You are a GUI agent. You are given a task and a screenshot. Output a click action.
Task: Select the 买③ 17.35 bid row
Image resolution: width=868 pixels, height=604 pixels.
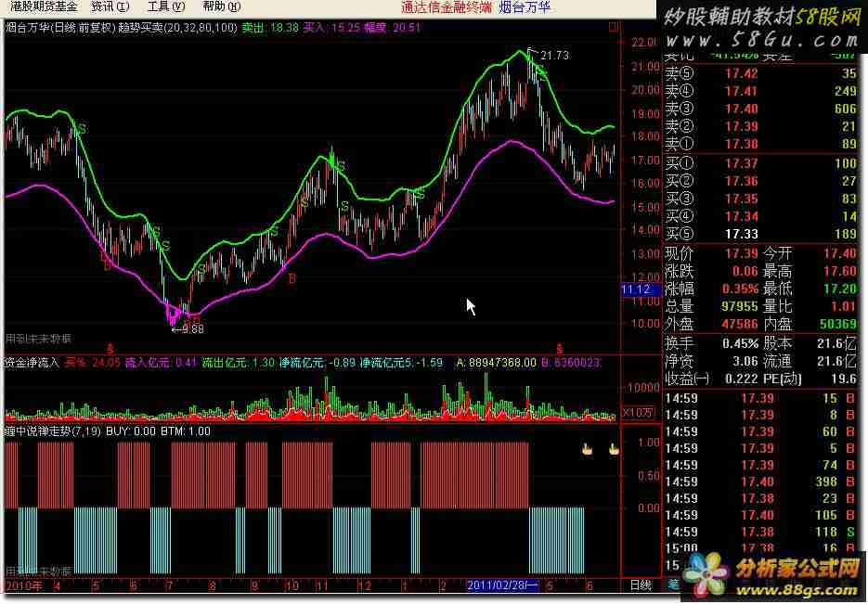760,199
